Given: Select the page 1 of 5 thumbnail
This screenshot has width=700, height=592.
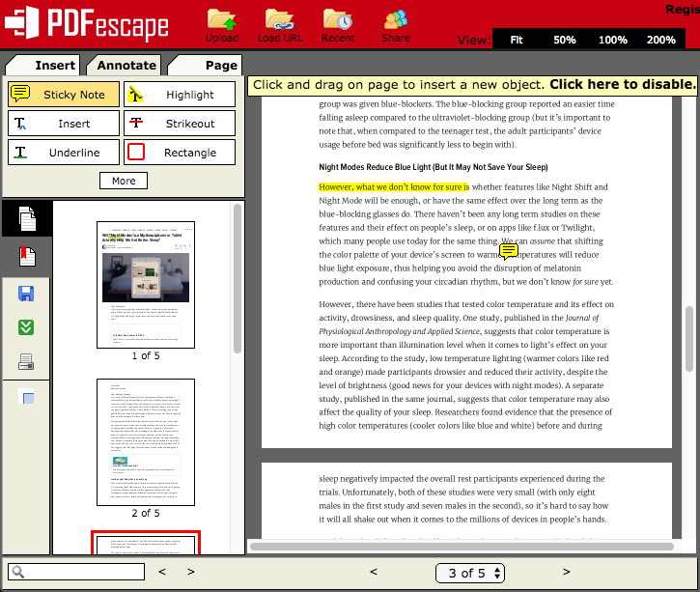Looking at the screenshot, I should [x=146, y=285].
